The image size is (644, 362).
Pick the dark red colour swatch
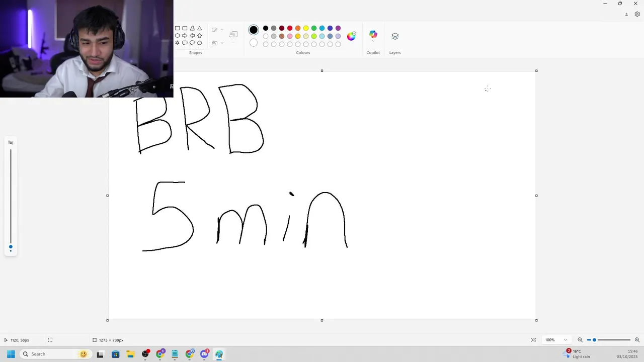[x=282, y=28]
